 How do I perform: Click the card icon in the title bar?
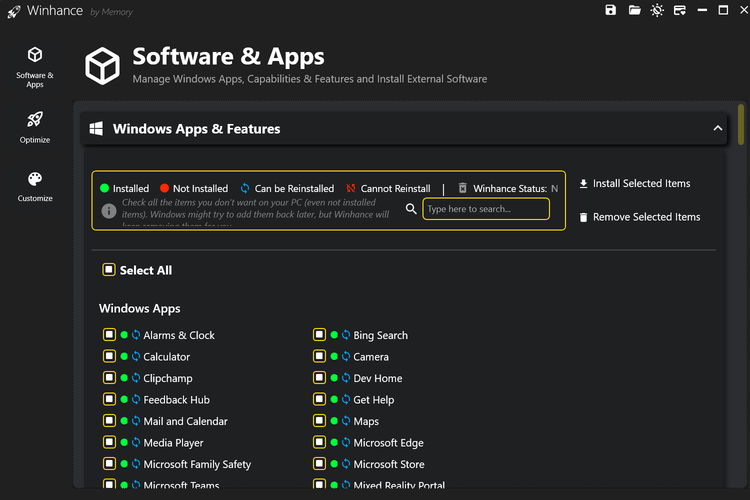click(x=680, y=11)
